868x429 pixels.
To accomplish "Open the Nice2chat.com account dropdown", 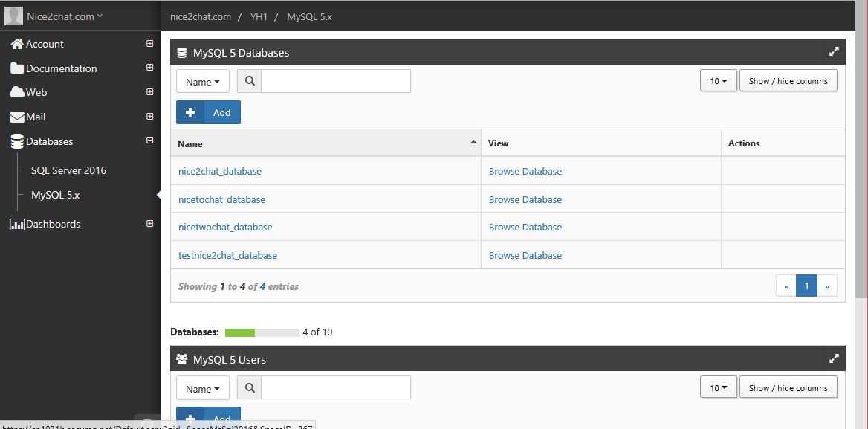I will [x=65, y=16].
